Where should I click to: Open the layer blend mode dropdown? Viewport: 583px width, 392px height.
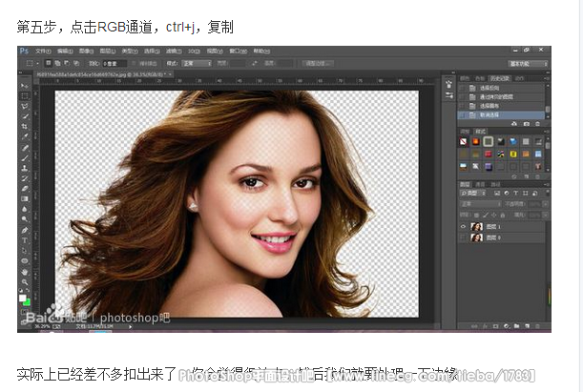(481, 204)
